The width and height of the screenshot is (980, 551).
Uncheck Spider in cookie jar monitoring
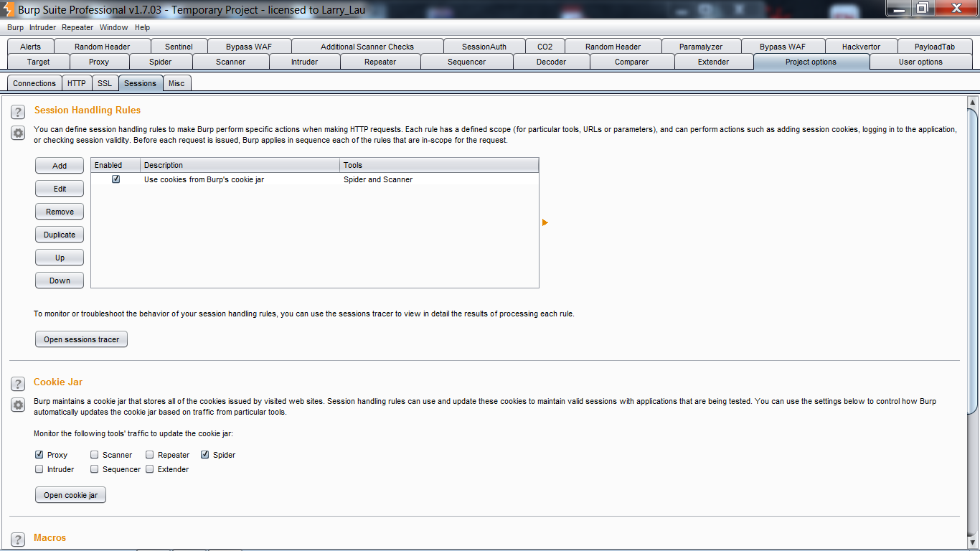pos(205,455)
